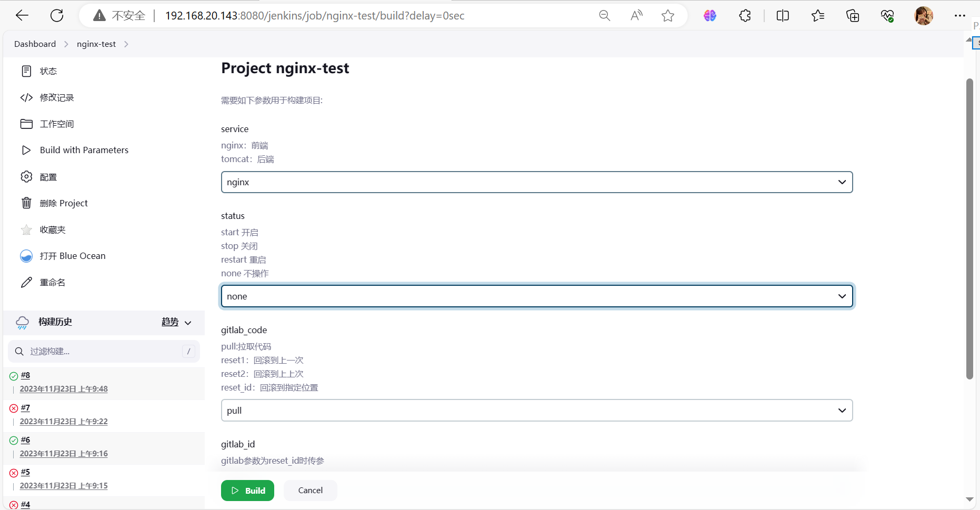Click timestamp 2023年11月23日 上午9:48

(64, 389)
